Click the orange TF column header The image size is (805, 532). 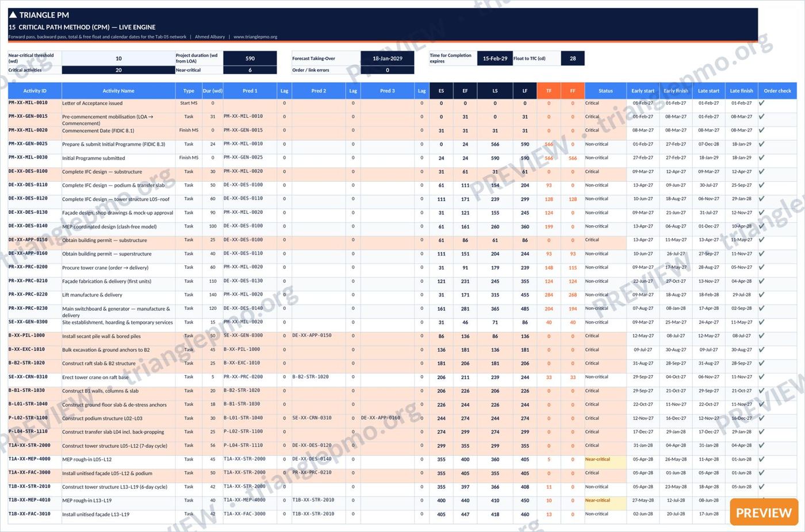pyautogui.click(x=549, y=91)
